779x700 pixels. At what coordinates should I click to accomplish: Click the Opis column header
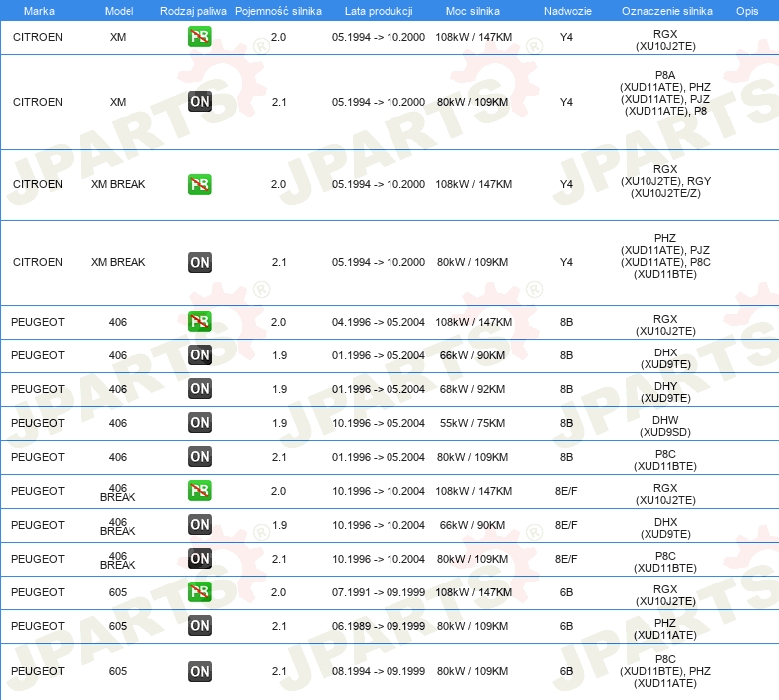(x=746, y=11)
